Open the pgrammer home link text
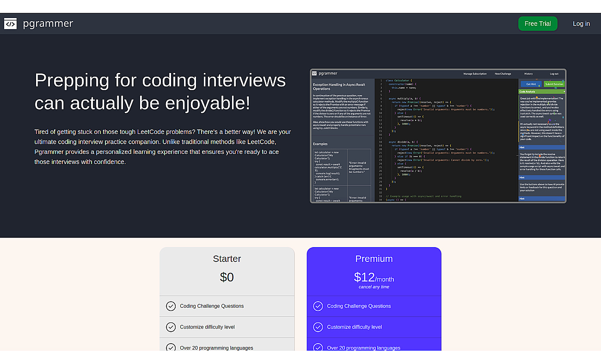The height and width of the screenshot is (364, 601). tap(48, 24)
